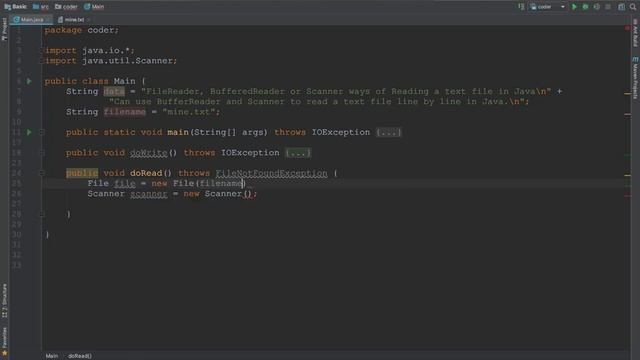The image size is (640, 360).
Task: Click the Build project icon beside run configuration
Action: 521,7
